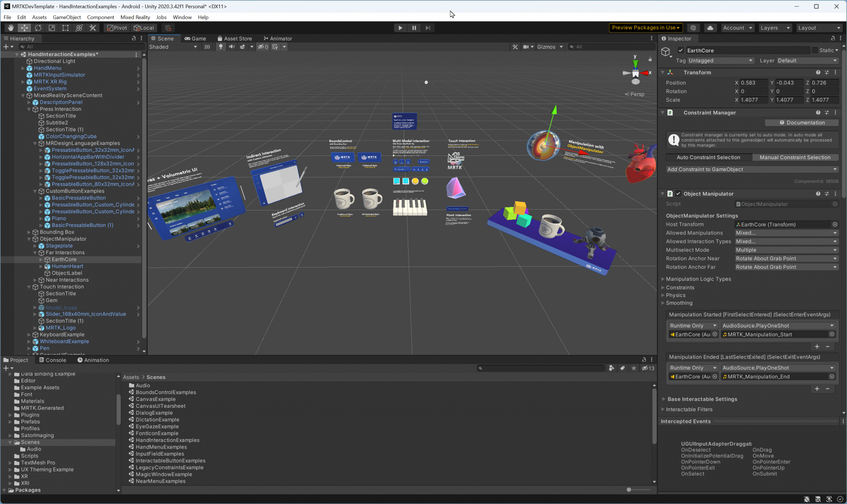Disable the Object Manipulator component checkbox
The image size is (847, 504).
pyautogui.click(x=678, y=193)
